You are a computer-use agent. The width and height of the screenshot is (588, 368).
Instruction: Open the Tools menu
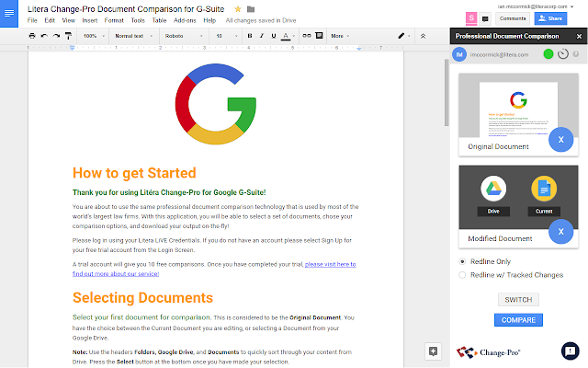pyautogui.click(x=138, y=20)
